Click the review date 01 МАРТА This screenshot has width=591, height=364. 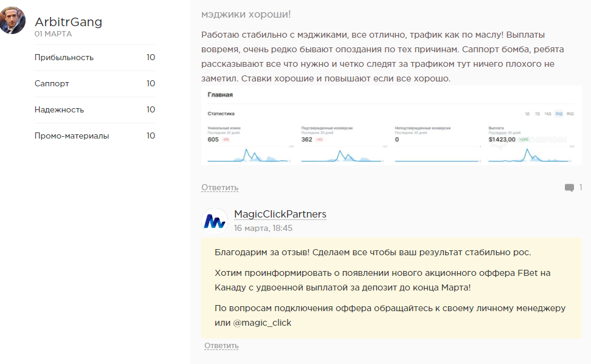coord(53,34)
